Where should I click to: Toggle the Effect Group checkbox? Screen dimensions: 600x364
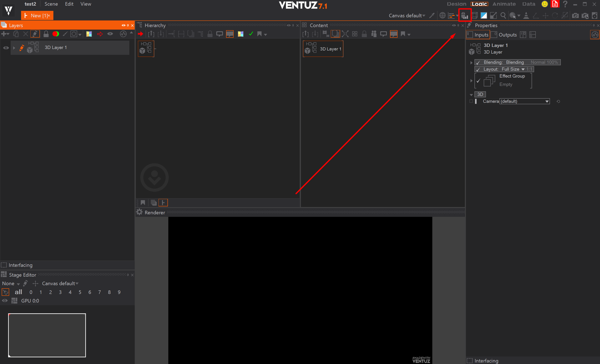point(478,81)
